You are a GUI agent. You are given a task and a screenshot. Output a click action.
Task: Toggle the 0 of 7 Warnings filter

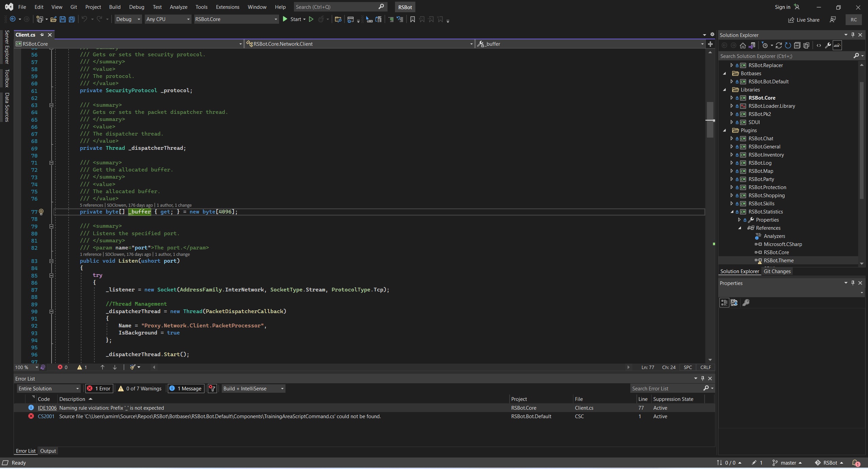(x=140, y=389)
